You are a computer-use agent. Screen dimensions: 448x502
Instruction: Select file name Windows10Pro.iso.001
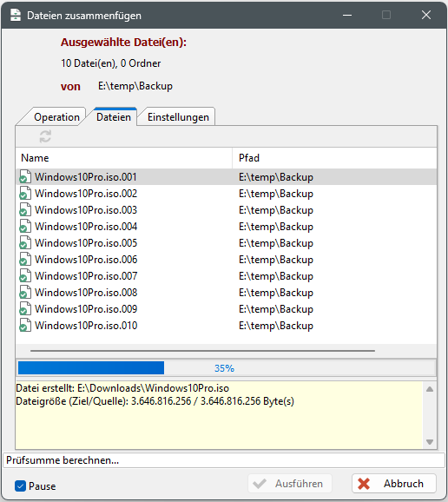click(86, 176)
